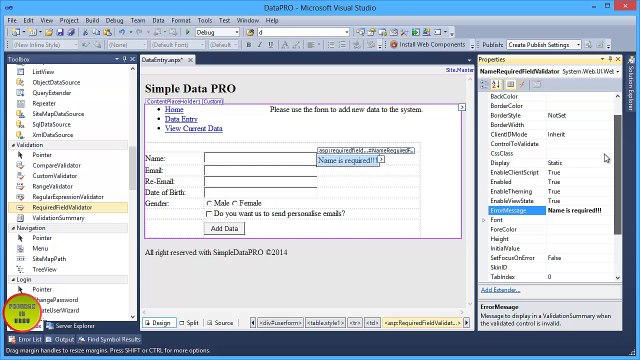Click the Install Web Components icon
Screen dimensions: 640x360
pyautogui.click(x=428, y=44)
